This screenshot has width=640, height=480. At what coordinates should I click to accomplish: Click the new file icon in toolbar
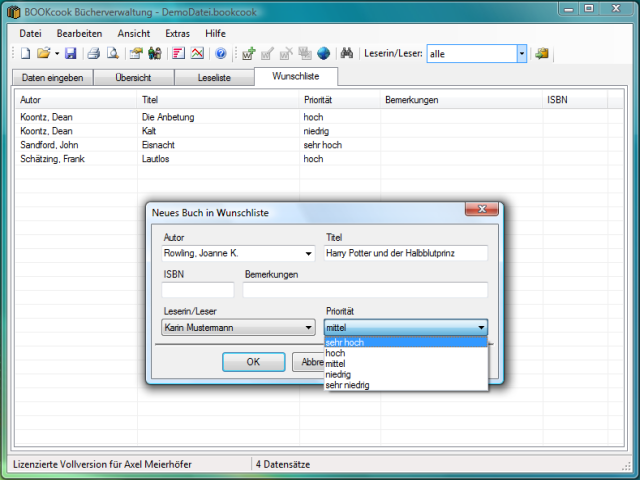(x=26, y=53)
